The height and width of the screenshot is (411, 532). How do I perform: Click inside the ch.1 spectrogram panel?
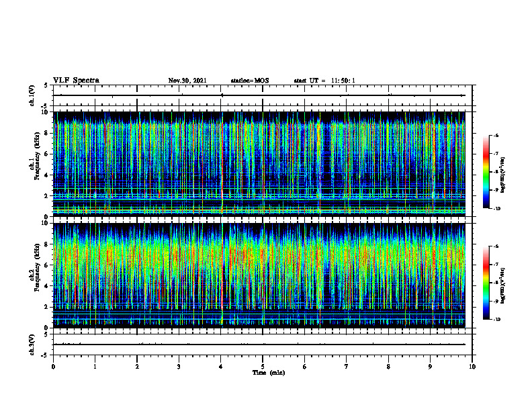[259, 164]
